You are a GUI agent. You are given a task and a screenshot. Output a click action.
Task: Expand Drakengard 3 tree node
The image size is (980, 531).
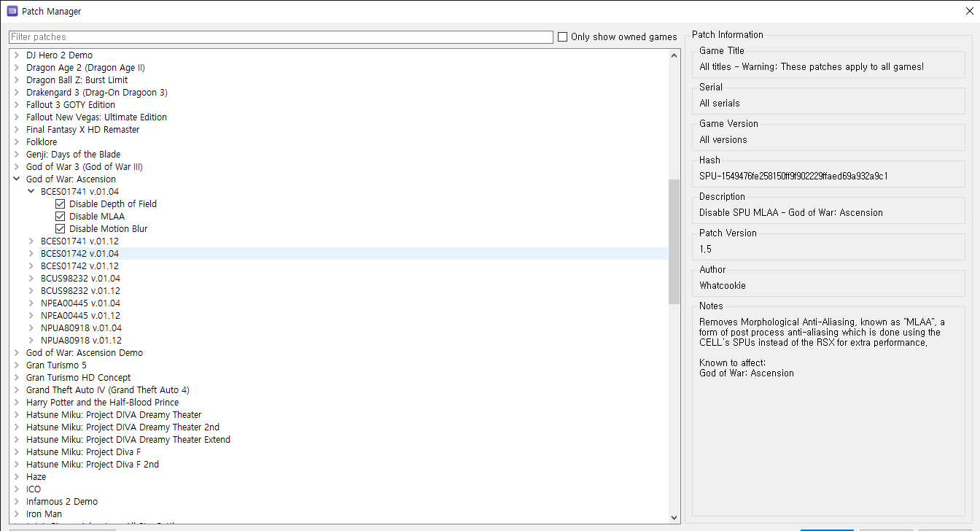[17, 93]
